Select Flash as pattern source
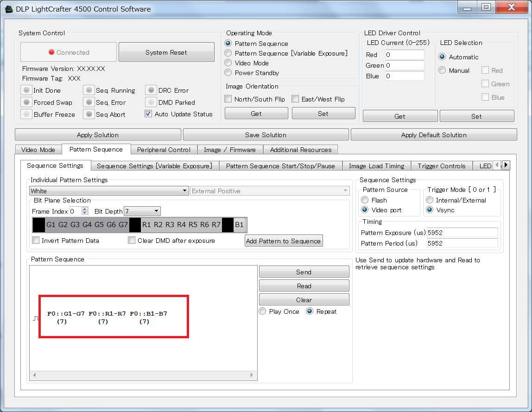 coord(365,200)
